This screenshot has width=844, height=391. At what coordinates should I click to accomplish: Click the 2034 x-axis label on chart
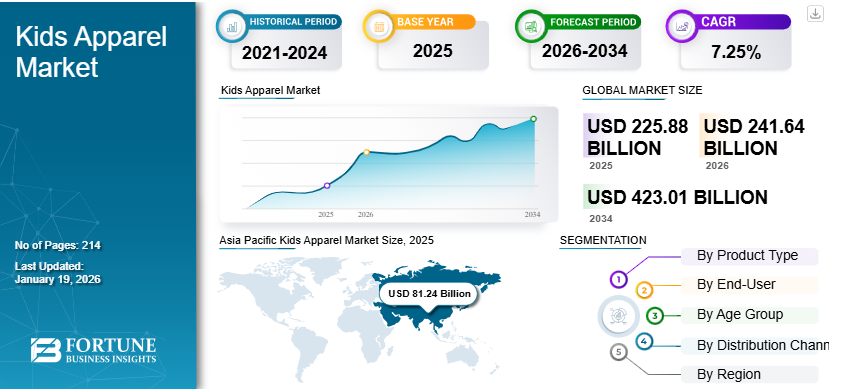[x=533, y=215]
